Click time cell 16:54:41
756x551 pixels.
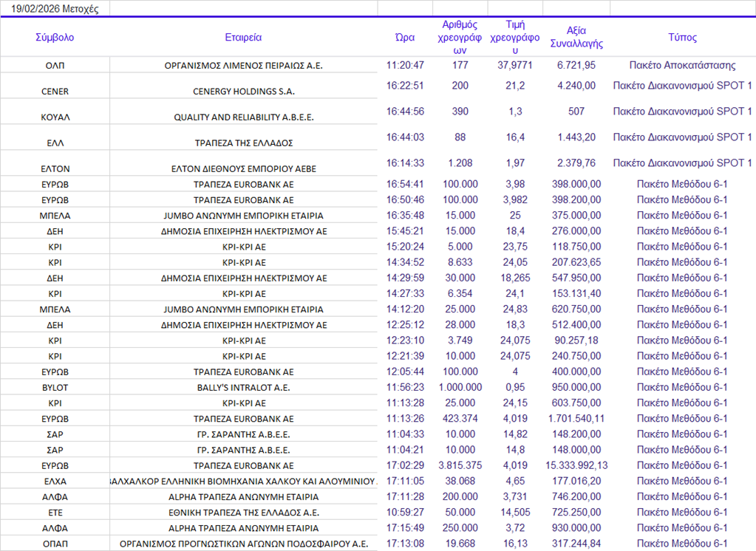pos(405,184)
